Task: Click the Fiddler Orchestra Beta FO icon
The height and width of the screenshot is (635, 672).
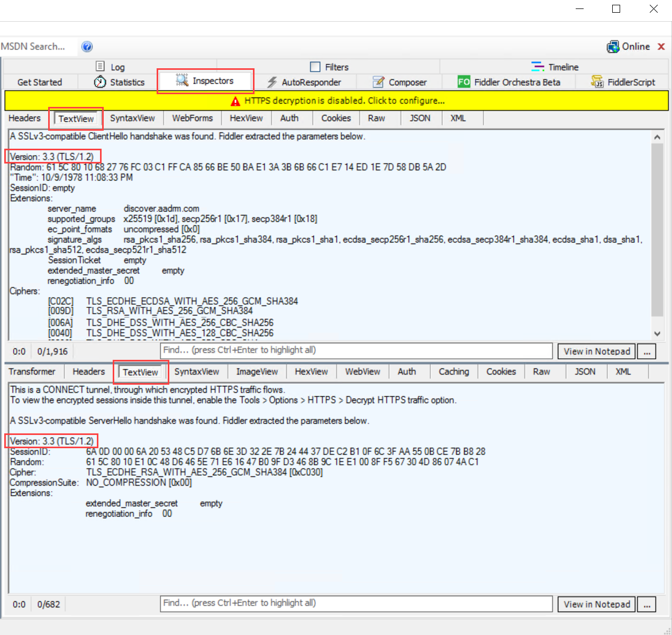Action: point(464,82)
